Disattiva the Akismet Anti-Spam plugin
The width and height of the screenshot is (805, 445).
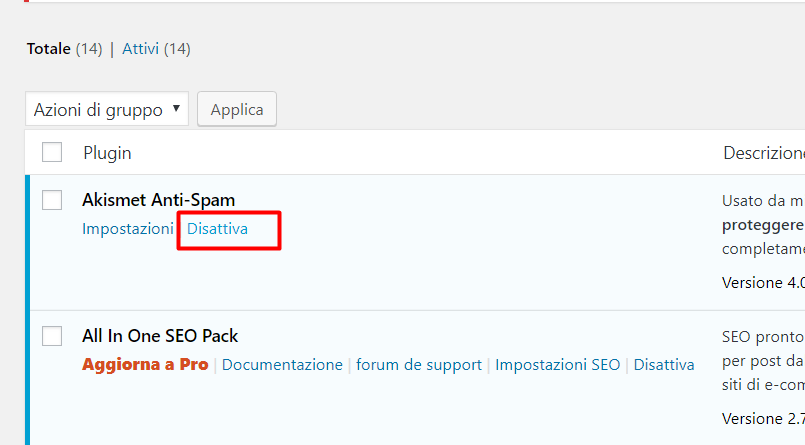[217, 229]
